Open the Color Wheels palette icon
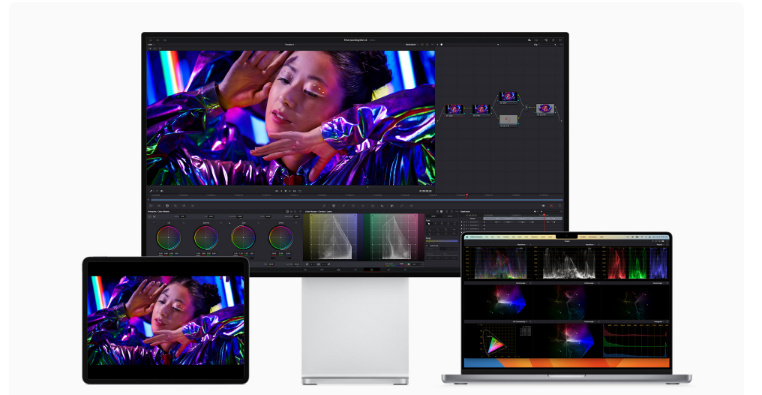This screenshot has height=395, width=762. pos(167,206)
